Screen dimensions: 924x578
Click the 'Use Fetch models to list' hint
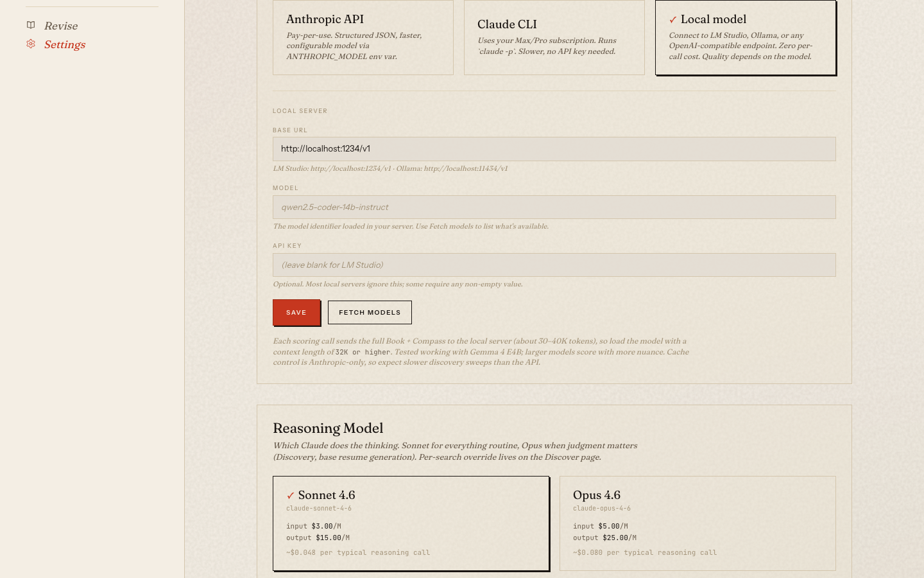(411, 226)
